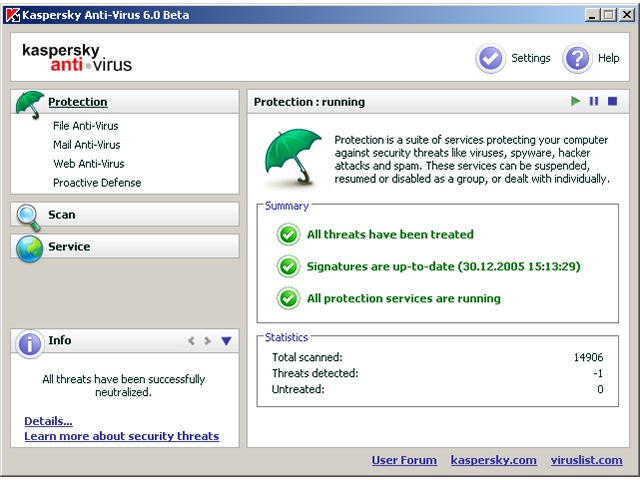Click checkmark icon beside All protection services running
This screenshot has width=640, height=480.
pos(289,298)
